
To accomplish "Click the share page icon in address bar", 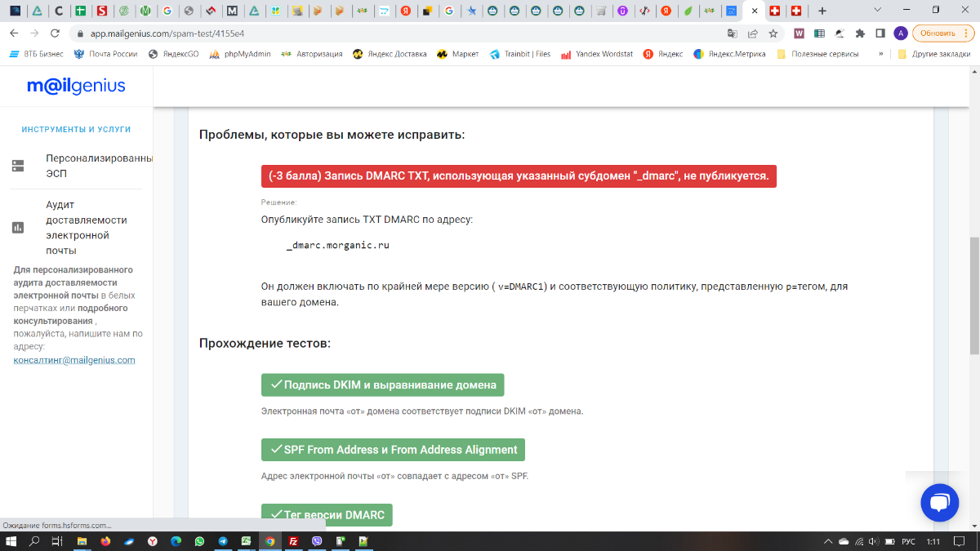I will point(752,33).
